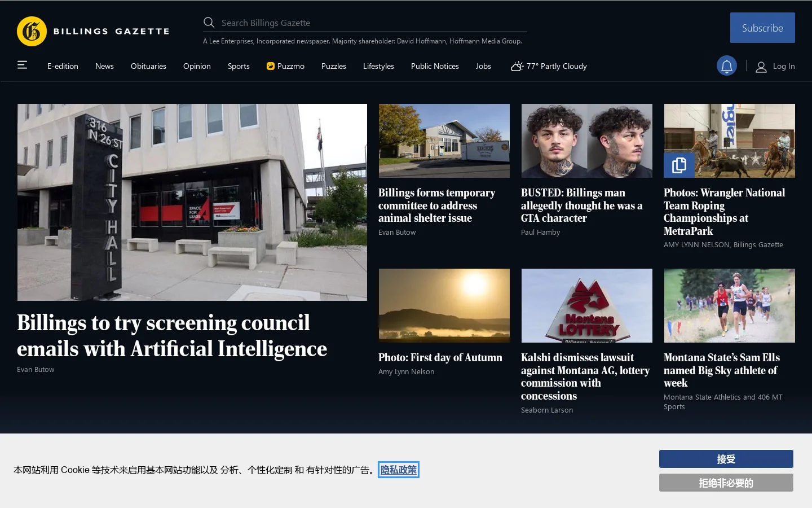Open the Puzzles menu item
Viewport: 812px width, 508px height.
click(x=334, y=66)
